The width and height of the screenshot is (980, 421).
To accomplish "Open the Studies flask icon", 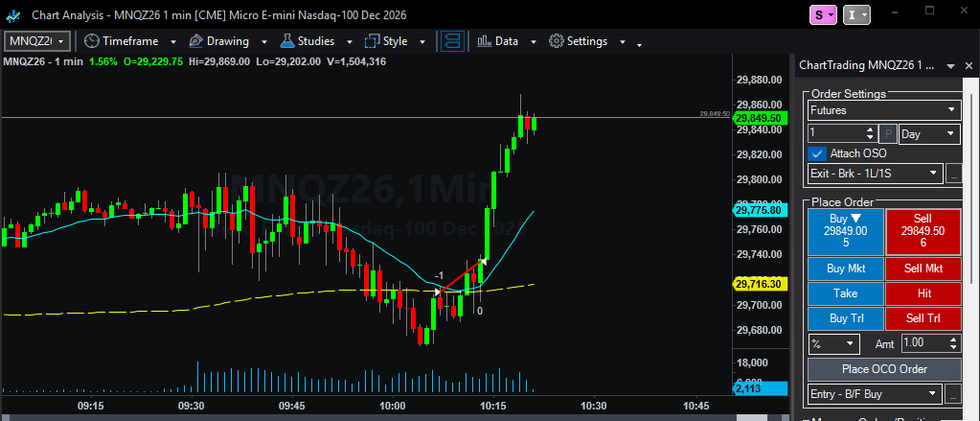I will click(286, 41).
